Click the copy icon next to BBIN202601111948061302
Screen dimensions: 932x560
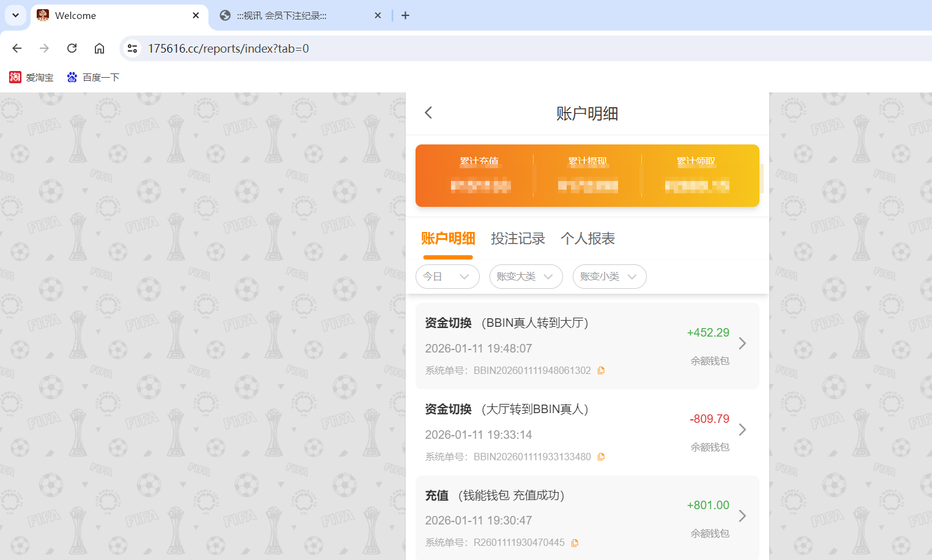[600, 370]
